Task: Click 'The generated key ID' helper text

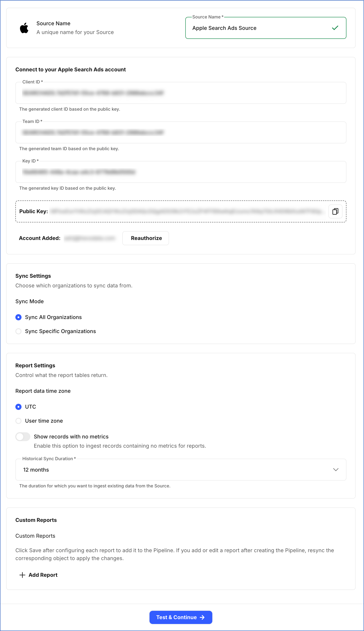Action: 67,188
